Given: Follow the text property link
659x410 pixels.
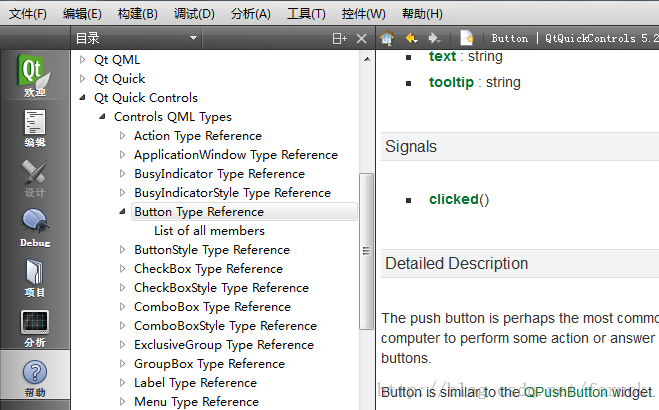Looking at the screenshot, I should (x=442, y=56).
